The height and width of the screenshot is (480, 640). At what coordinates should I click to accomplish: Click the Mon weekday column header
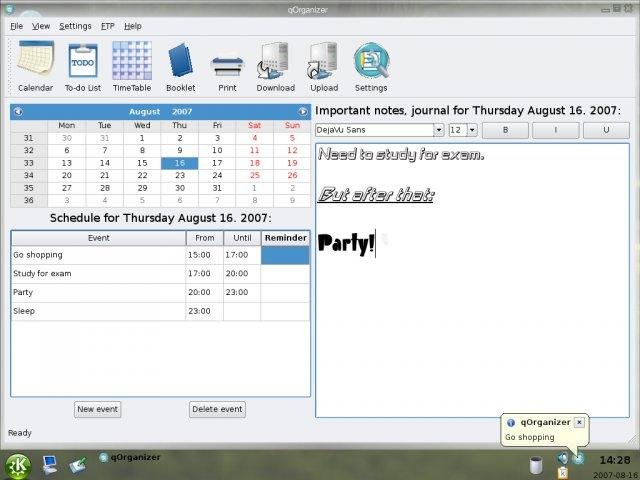[67, 125]
